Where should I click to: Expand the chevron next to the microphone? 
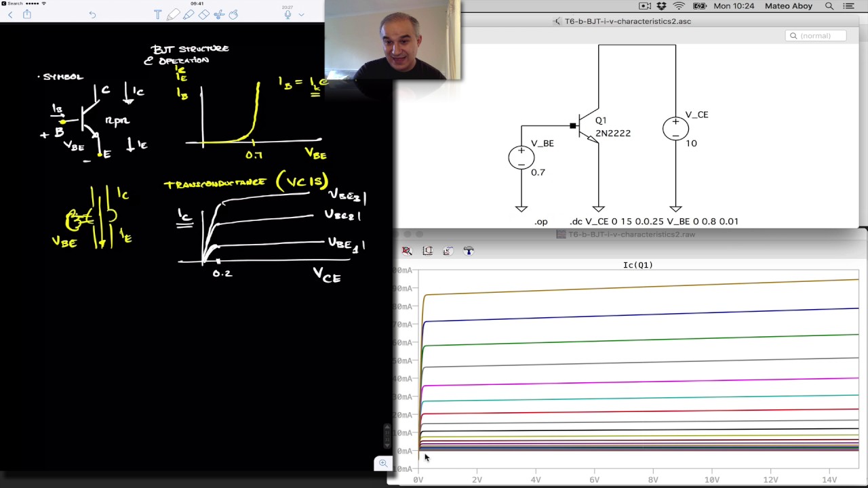click(301, 14)
